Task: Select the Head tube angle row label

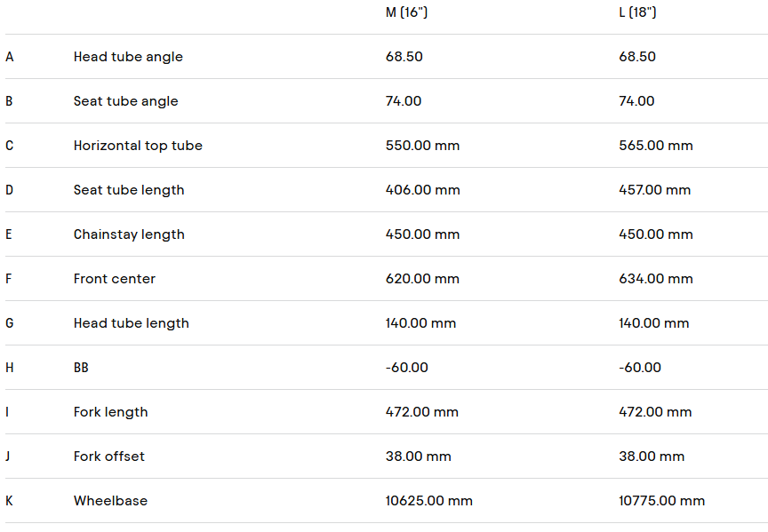Action: [128, 57]
